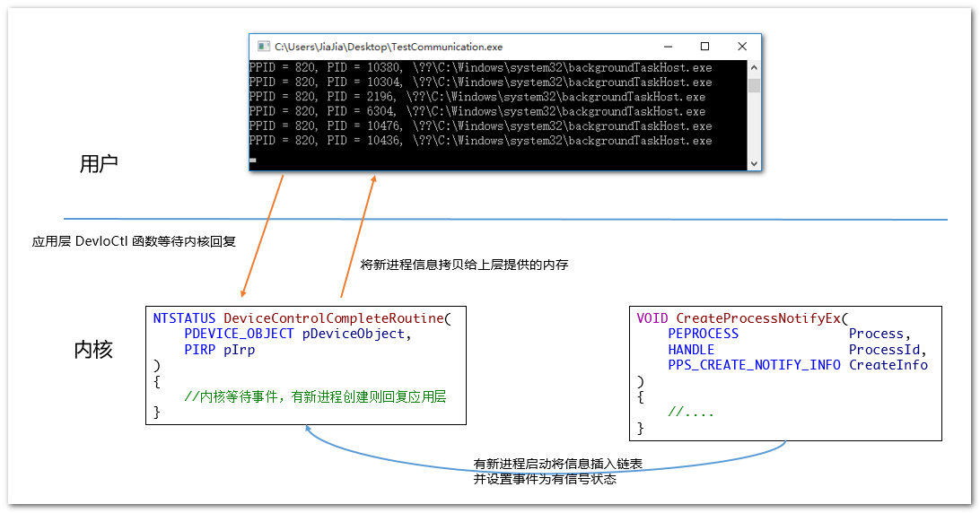Viewport: 980px width, 513px height.
Task: Click the console scrollbar down arrow
Action: [x=754, y=163]
